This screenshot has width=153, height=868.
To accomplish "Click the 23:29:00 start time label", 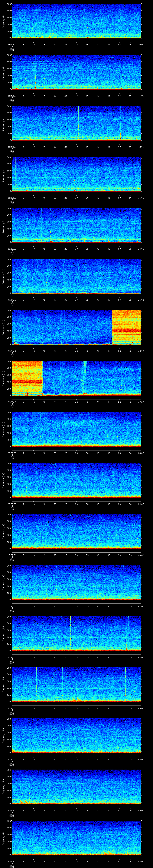I will tap(12, 44).
